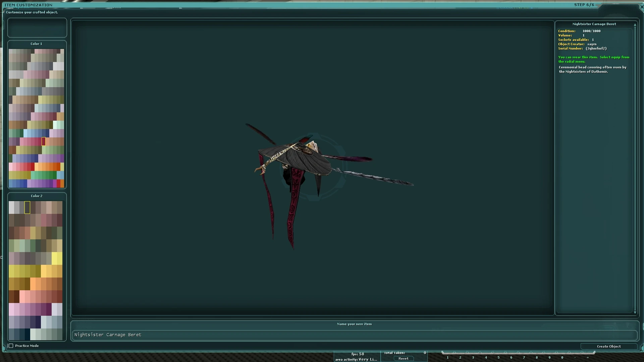The height and width of the screenshot is (362, 644).
Task: Click the area activity status readout
Action: (x=356, y=359)
